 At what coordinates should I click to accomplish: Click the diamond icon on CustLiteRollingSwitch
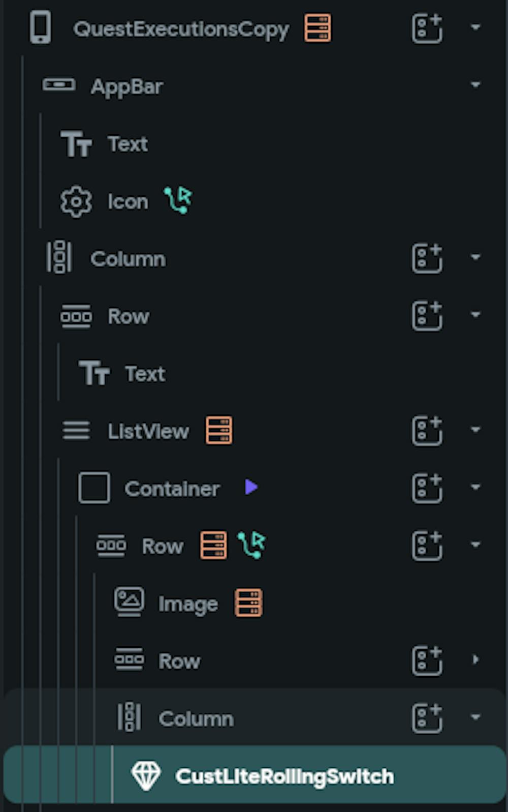[147, 775]
